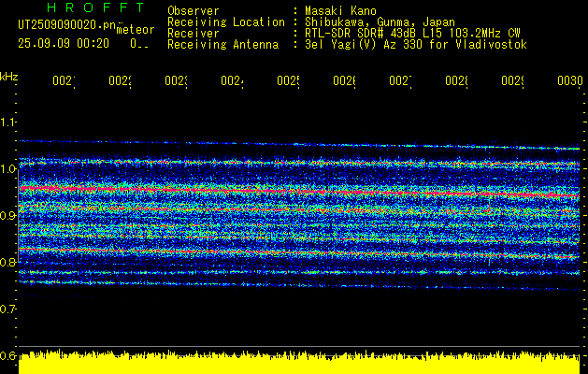Image resolution: width=588 pixels, height=374 pixels.
Task: Click the 1.1 frequency axis label
Action: click(x=7, y=122)
